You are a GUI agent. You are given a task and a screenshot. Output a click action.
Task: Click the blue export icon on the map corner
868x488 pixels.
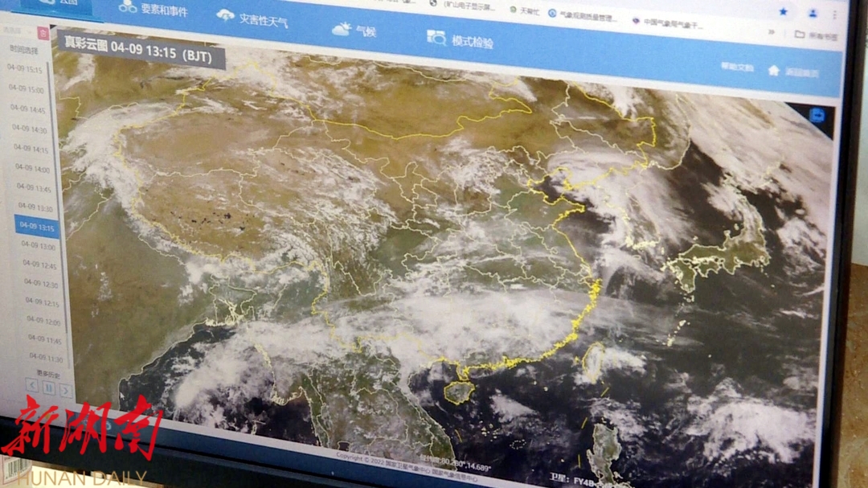tap(817, 115)
